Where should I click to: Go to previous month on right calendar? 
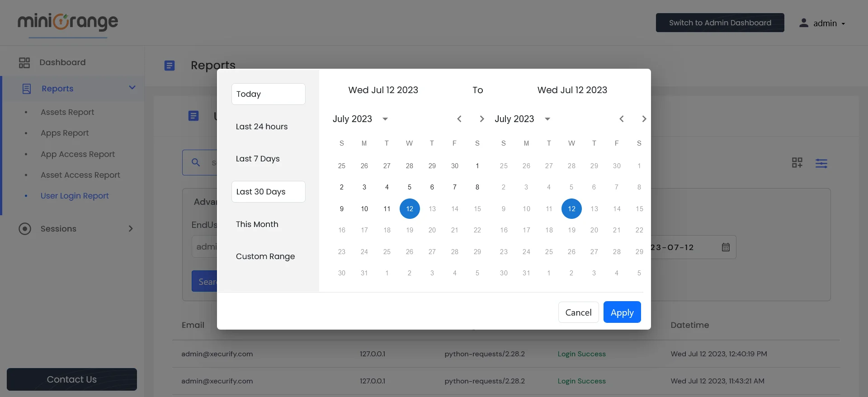(x=621, y=119)
